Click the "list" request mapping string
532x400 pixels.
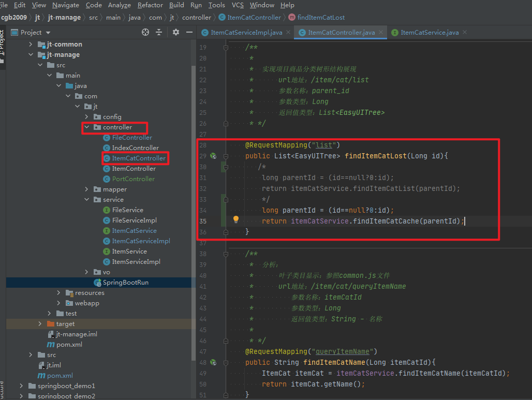click(323, 145)
